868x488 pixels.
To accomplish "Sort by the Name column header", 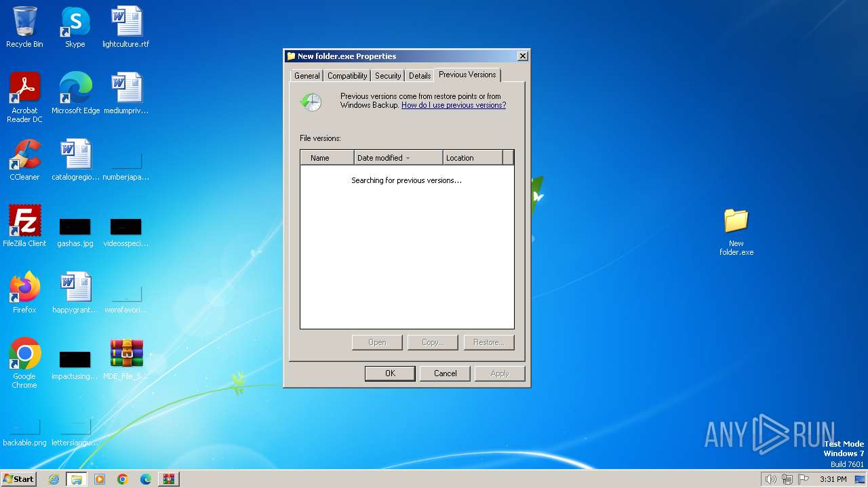I will (x=328, y=158).
